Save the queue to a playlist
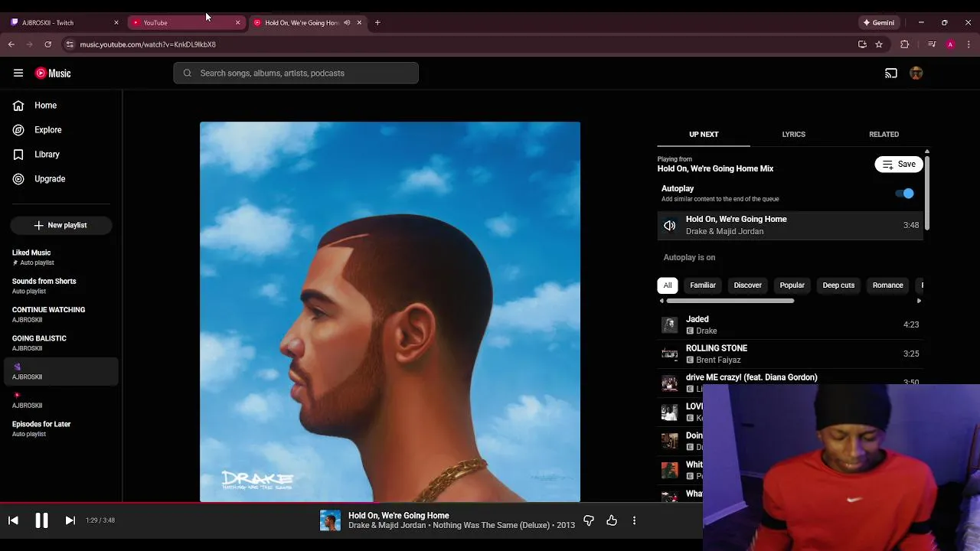 (899, 165)
